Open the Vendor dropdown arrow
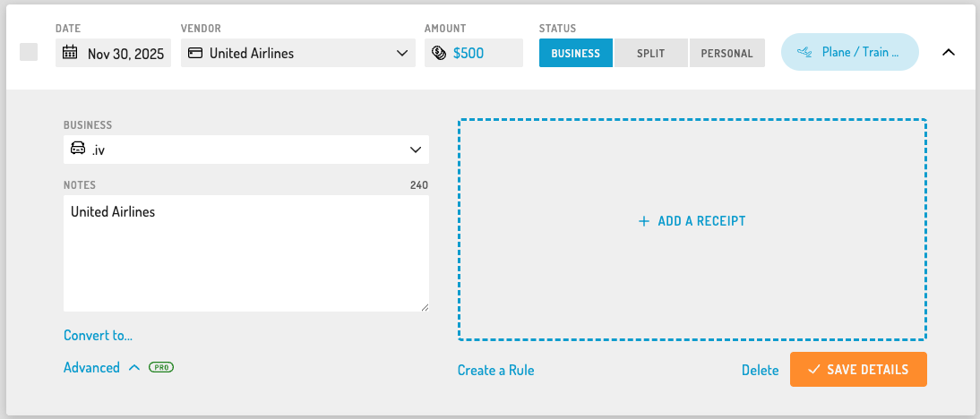Image resolution: width=980 pixels, height=419 pixels. click(402, 53)
